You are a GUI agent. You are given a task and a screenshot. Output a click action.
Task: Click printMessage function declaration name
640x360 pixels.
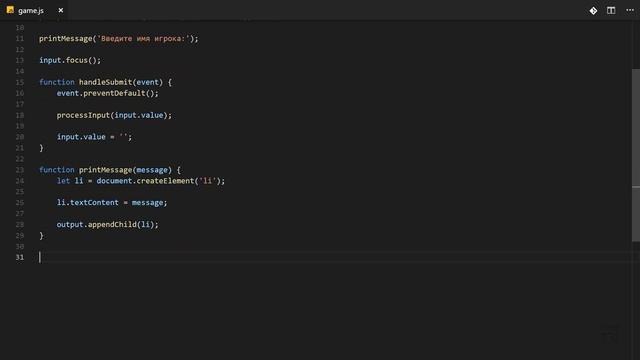105,170
